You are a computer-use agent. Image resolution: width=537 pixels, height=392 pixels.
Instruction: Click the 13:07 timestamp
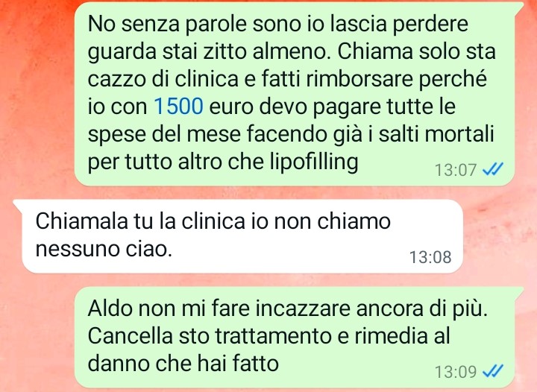tap(456, 170)
